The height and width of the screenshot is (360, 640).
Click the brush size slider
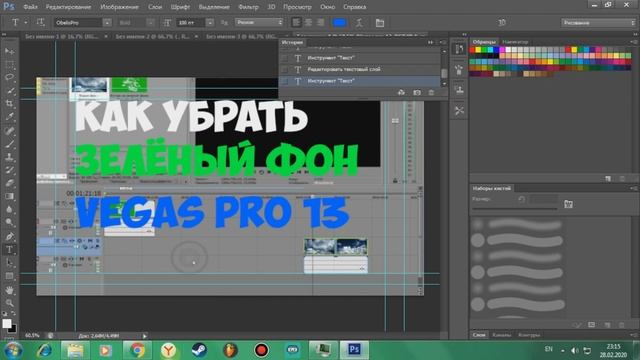(515, 209)
